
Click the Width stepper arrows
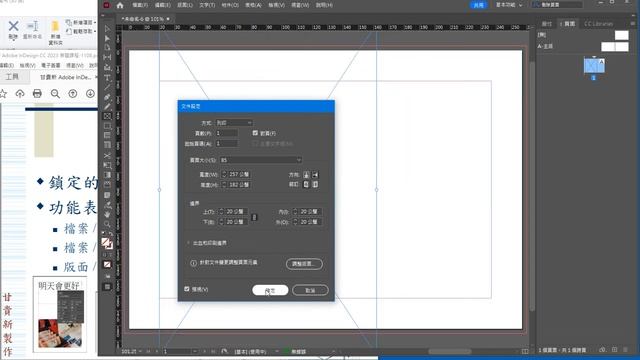[224, 174]
